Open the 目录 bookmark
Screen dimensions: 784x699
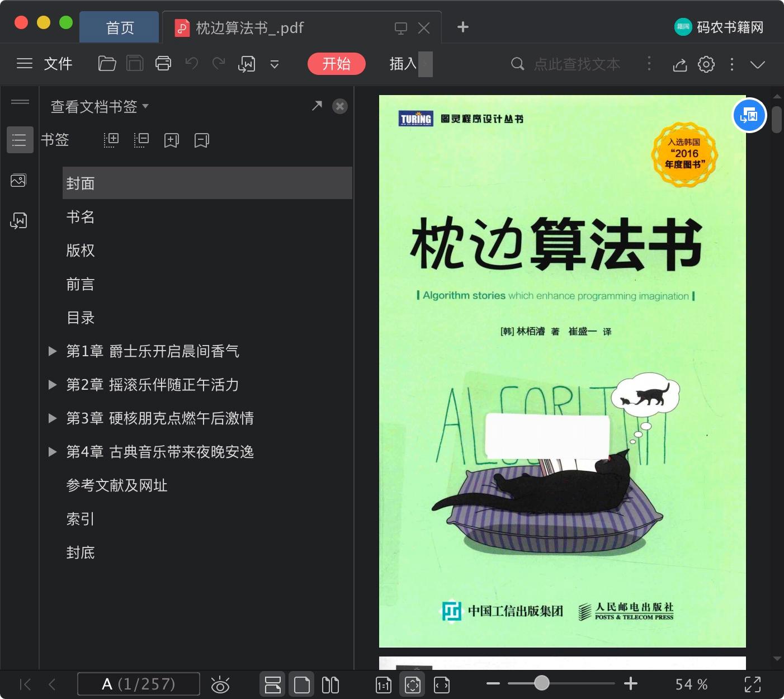point(81,318)
